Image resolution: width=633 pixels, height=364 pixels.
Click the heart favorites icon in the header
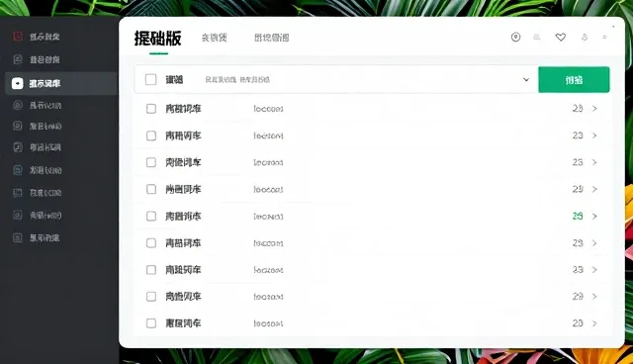(561, 38)
